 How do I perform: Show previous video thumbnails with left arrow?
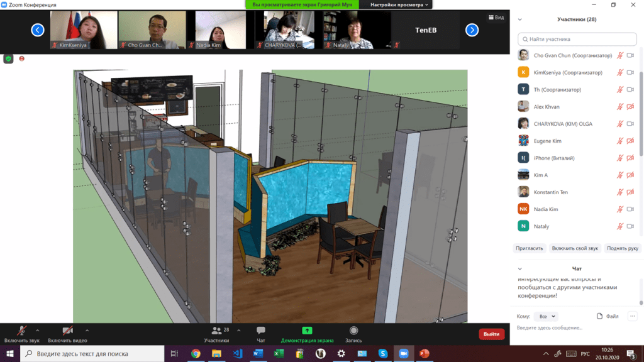[38, 30]
